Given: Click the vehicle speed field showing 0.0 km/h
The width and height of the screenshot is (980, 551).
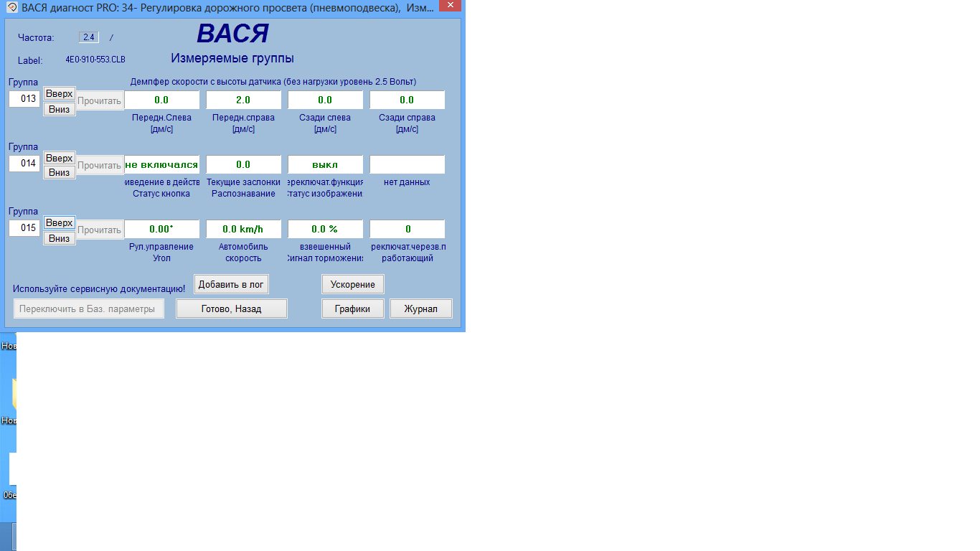Looking at the screenshot, I should 243,229.
